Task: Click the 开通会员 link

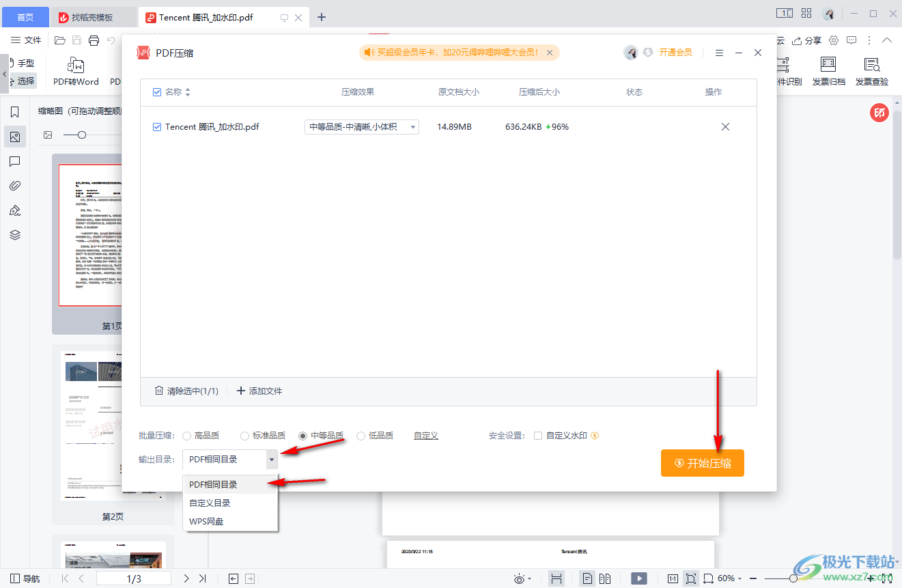Action: tap(675, 53)
